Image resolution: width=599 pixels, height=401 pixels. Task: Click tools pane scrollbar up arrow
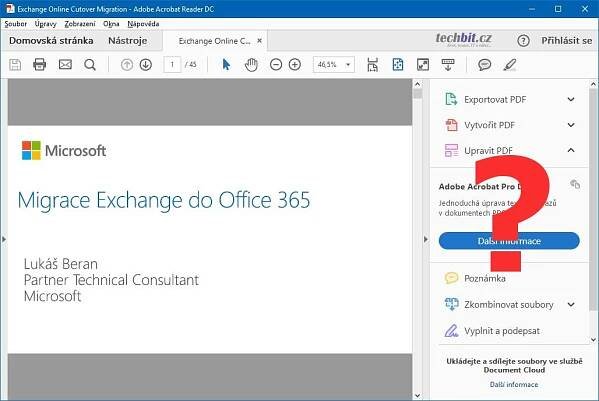coord(593,84)
